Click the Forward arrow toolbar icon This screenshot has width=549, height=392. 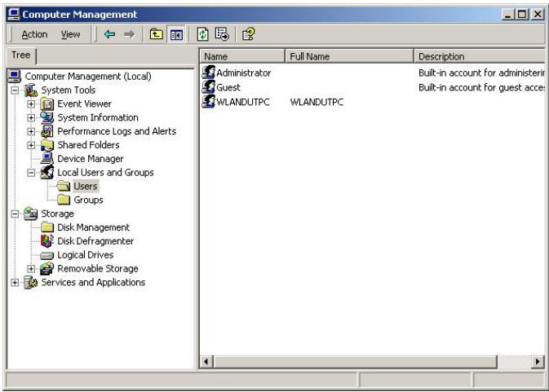click(x=129, y=34)
